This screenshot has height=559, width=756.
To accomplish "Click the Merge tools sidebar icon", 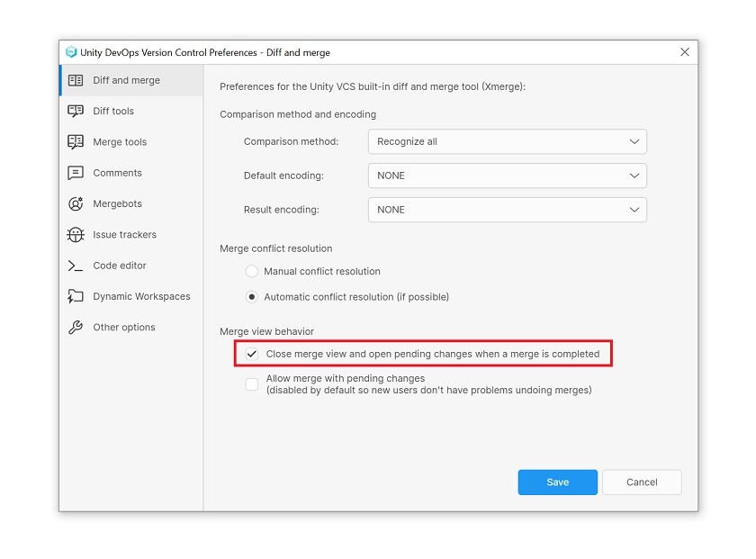I will coord(76,142).
